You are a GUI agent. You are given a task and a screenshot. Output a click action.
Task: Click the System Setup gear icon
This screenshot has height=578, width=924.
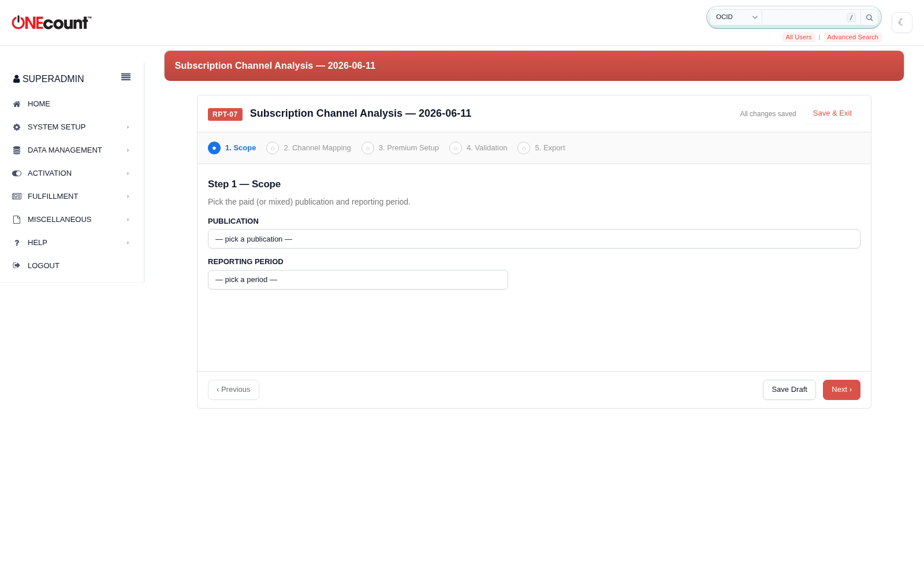point(17,127)
